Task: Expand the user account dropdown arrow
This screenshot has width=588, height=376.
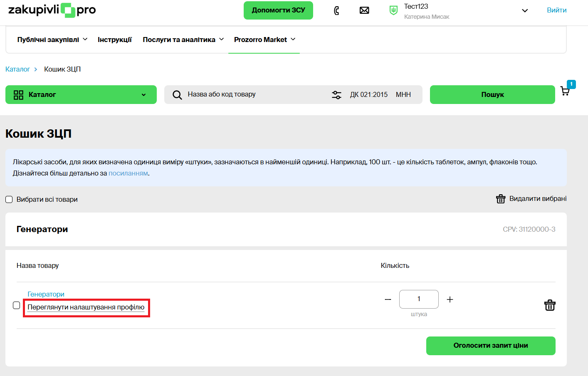Action: [x=525, y=11]
